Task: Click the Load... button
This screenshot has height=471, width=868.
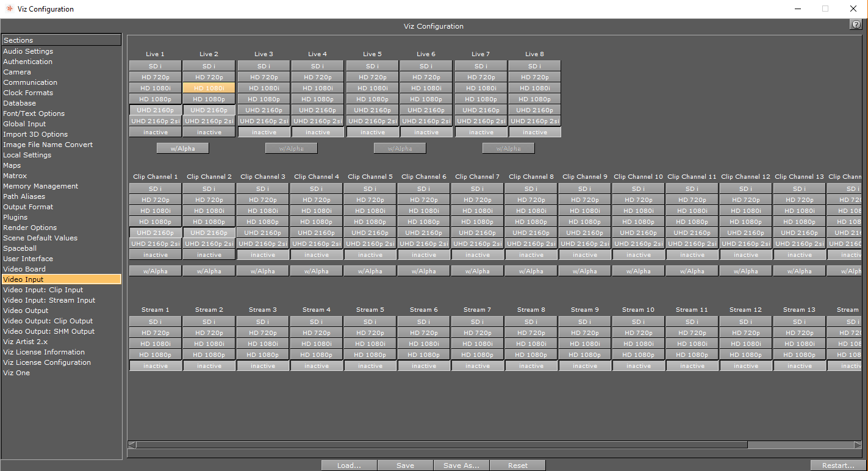Action: pos(349,466)
